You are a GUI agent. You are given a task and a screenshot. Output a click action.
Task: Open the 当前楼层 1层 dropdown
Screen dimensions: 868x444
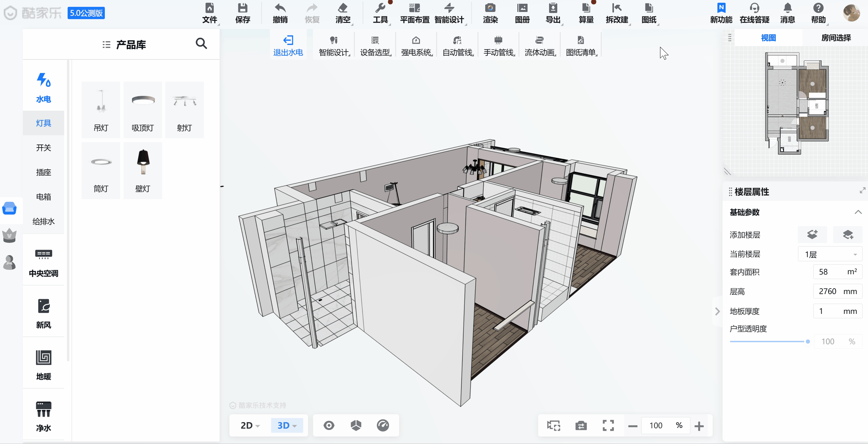point(830,254)
